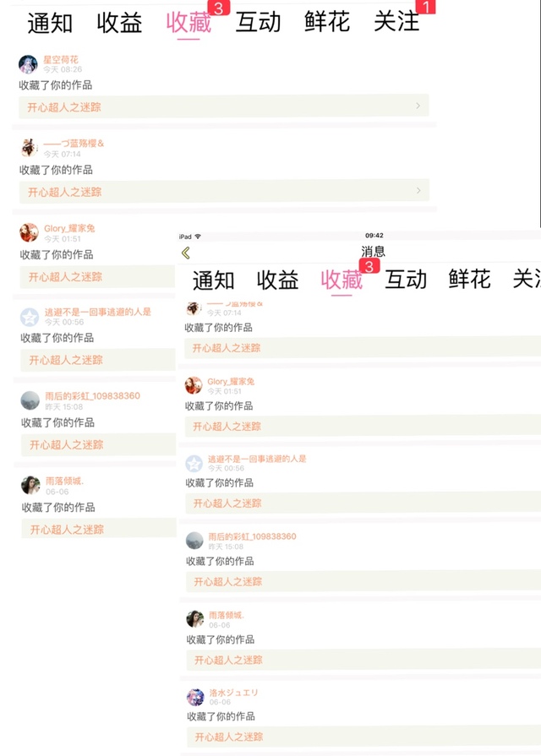This screenshot has height=756, width=541.
Task: Open 星空荷花 username link
Action: (61, 60)
